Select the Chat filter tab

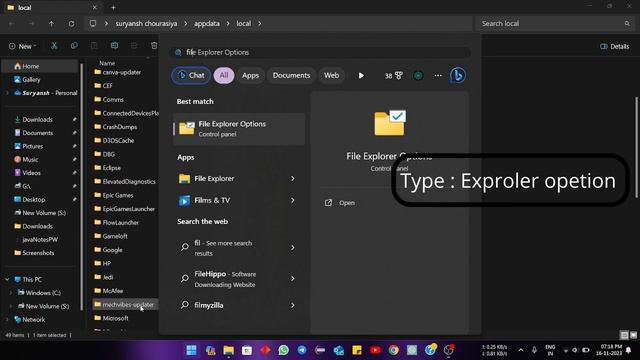pos(191,75)
